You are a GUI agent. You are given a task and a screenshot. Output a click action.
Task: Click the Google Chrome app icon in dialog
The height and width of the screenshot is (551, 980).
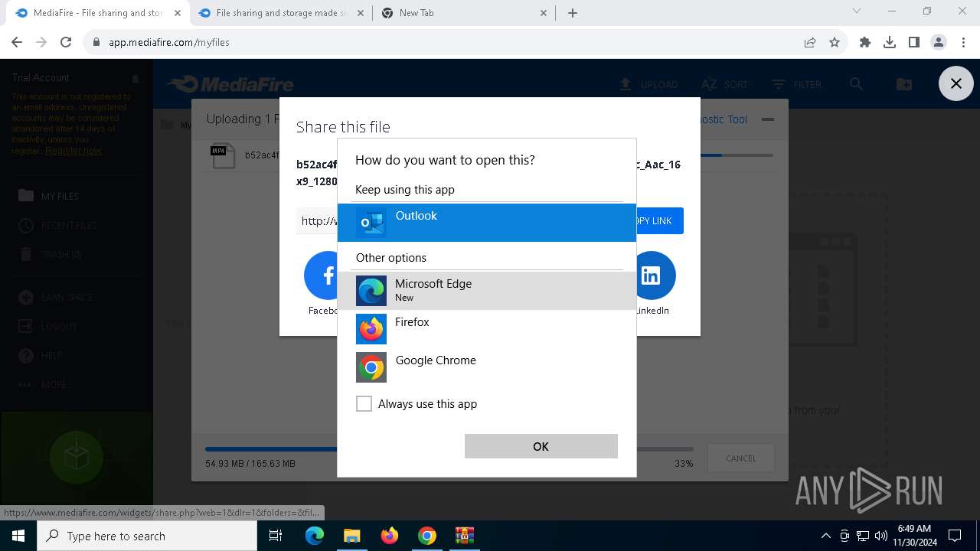tap(371, 367)
